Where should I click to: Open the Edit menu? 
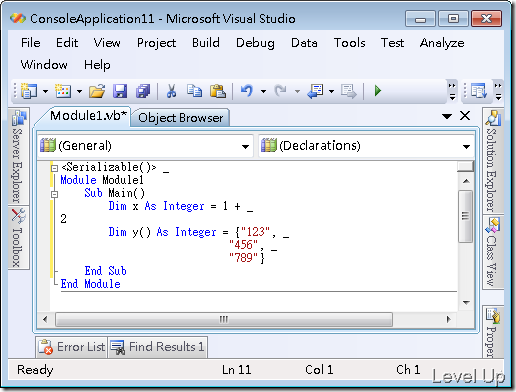tap(67, 43)
